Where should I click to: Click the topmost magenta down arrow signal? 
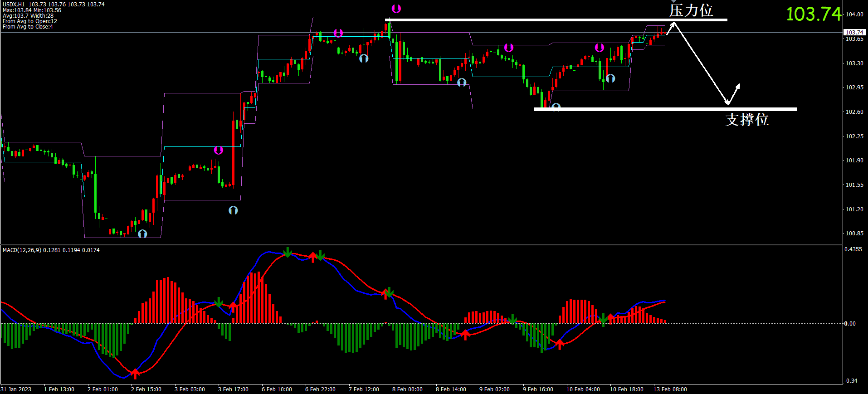click(x=396, y=9)
